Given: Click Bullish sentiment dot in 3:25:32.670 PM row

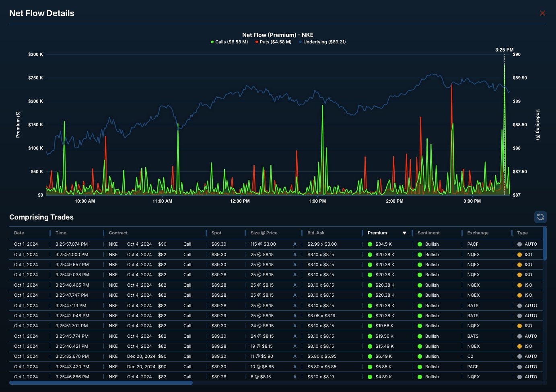Looking at the screenshot, I should pyautogui.click(x=420, y=356).
